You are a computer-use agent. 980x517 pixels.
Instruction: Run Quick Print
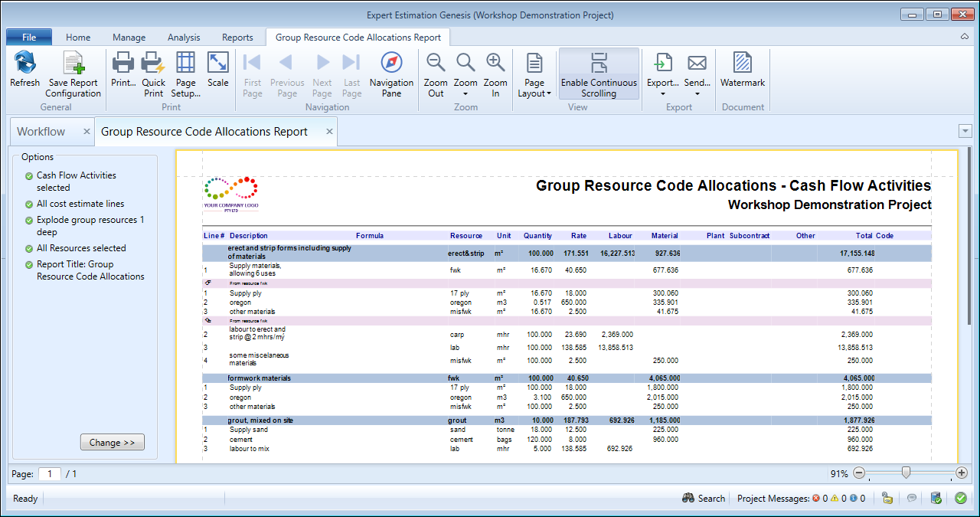(x=153, y=74)
